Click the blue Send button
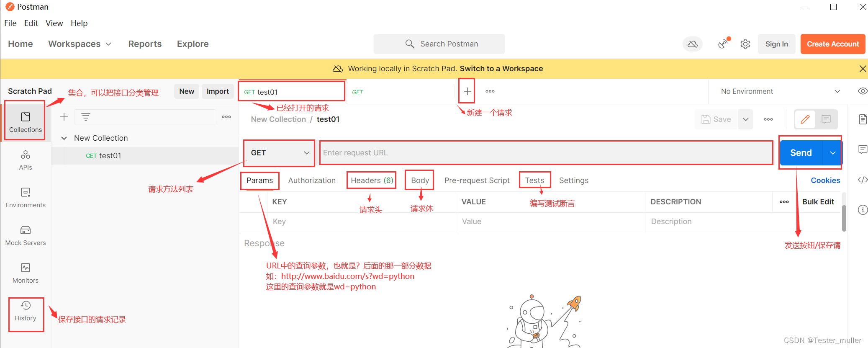The height and width of the screenshot is (348, 868). point(801,153)
